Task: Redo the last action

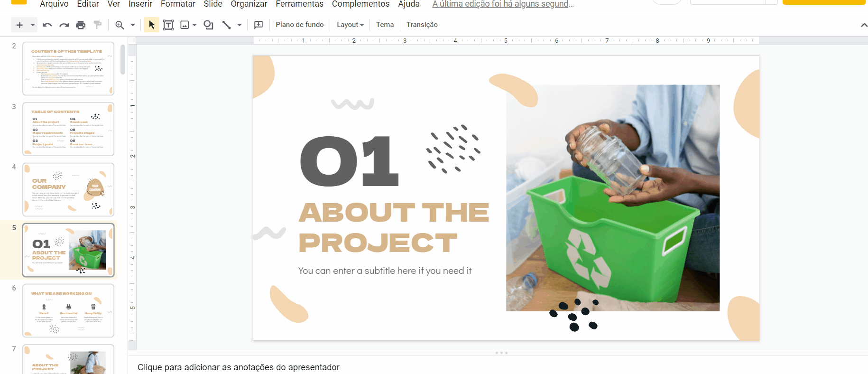Action: coord(64,25)
